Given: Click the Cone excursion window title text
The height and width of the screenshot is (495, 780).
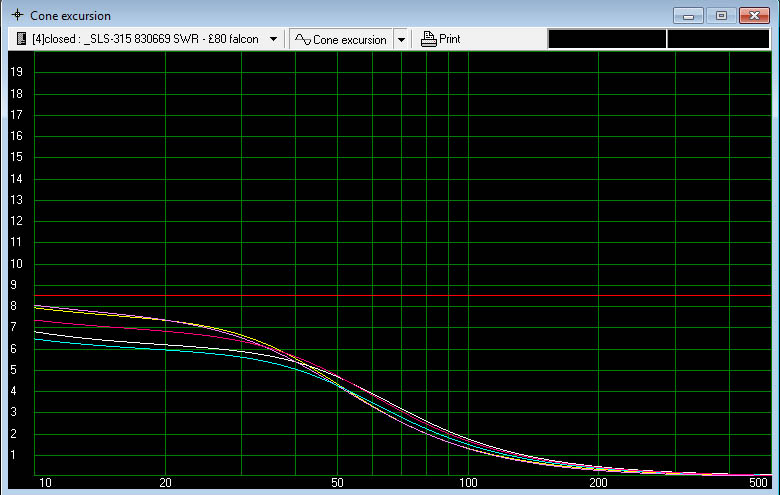Looking at the screenshot, I should point(70,15).
